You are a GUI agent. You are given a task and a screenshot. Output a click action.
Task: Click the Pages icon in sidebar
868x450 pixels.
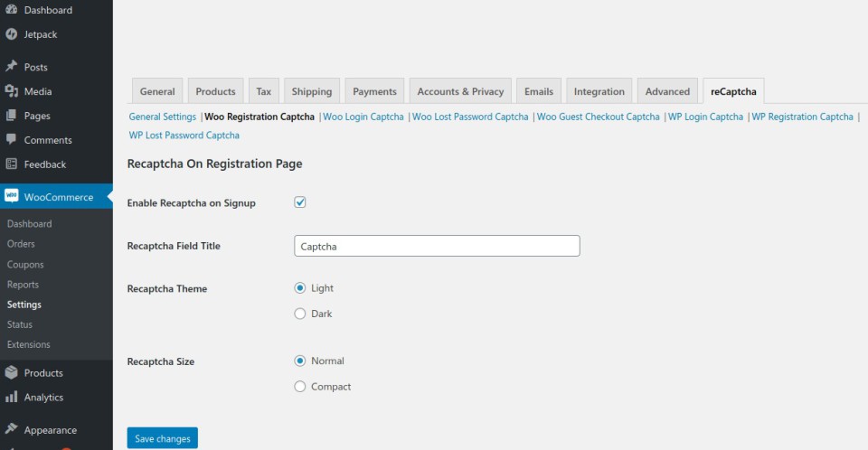tap(12, 116)
